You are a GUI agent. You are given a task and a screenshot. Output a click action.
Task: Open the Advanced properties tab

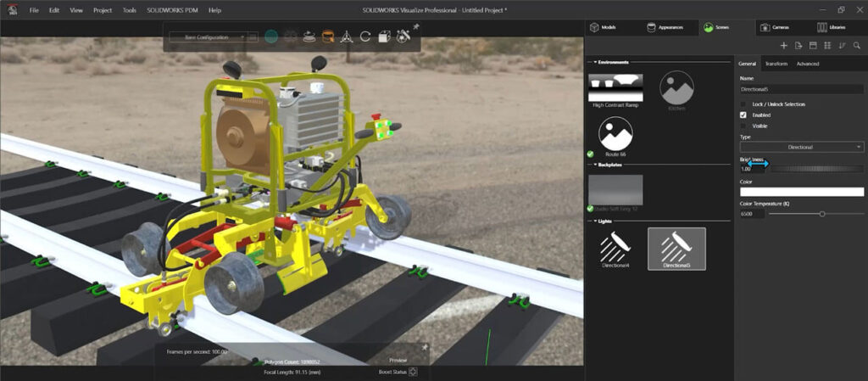[808, 64]
